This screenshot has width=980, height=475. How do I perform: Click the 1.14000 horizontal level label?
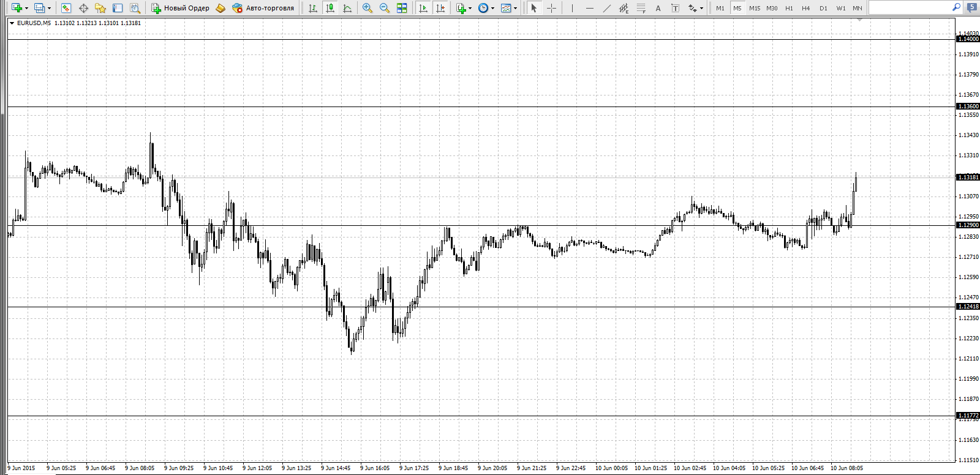[968, 39]
